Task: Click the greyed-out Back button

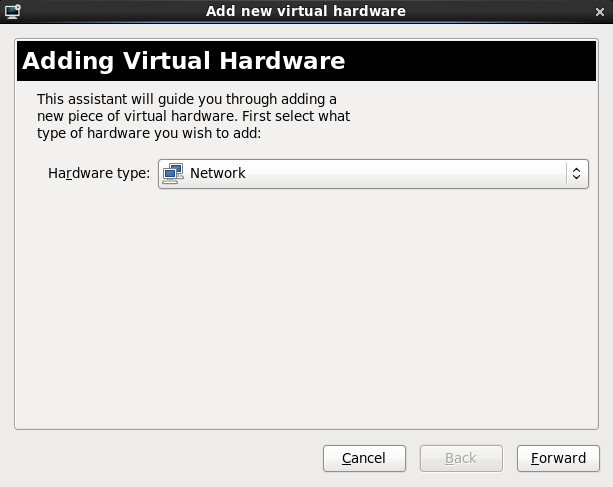Action: (460, 458)
